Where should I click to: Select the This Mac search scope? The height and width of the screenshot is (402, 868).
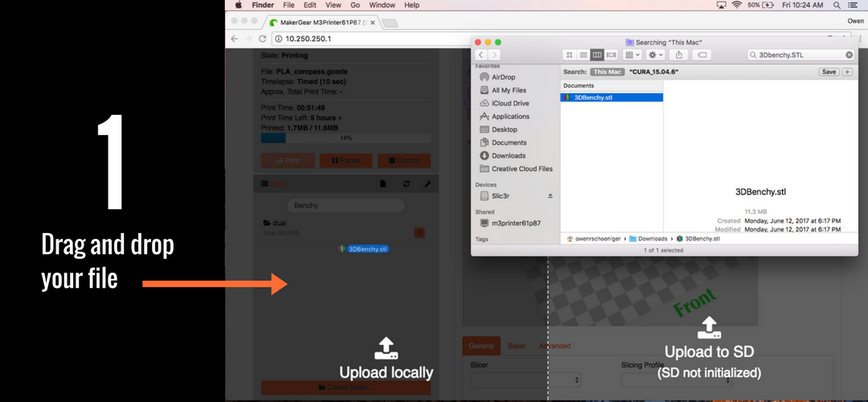(x=608, y=72)
